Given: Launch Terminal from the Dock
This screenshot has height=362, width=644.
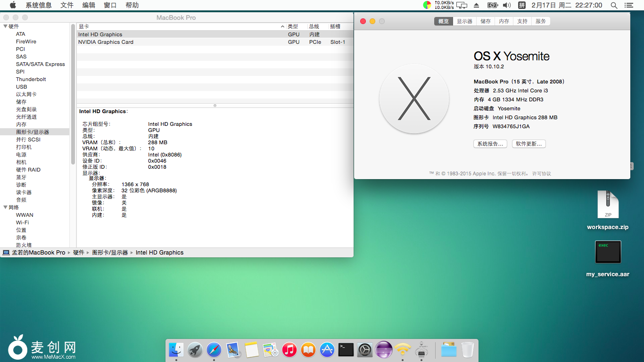Looking at the screenshot, I should pyautogui.click(x=346, y=350).
